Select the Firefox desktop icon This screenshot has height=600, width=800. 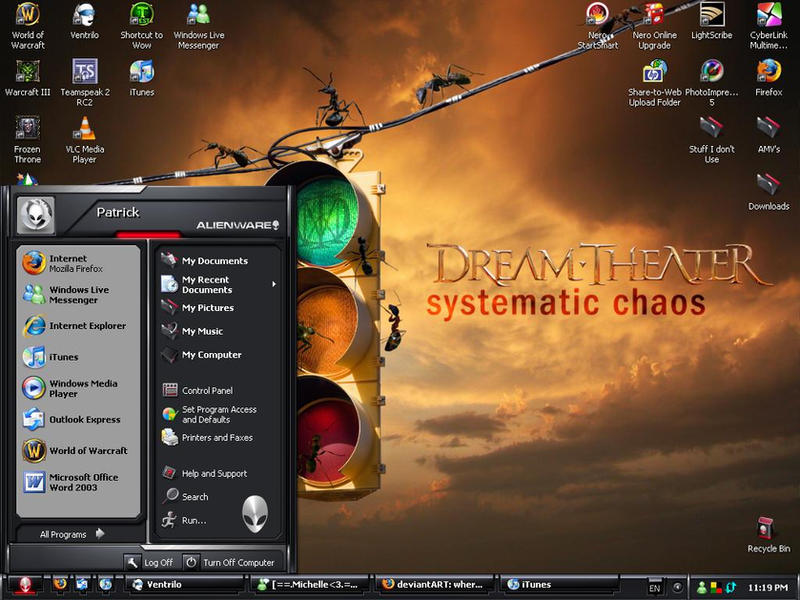769,78
